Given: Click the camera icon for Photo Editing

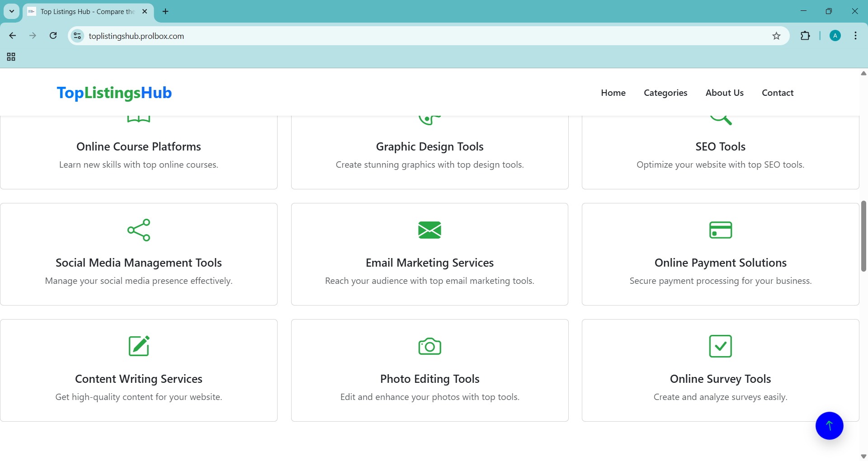Looking at the screenshot, I should click(429, 346).
